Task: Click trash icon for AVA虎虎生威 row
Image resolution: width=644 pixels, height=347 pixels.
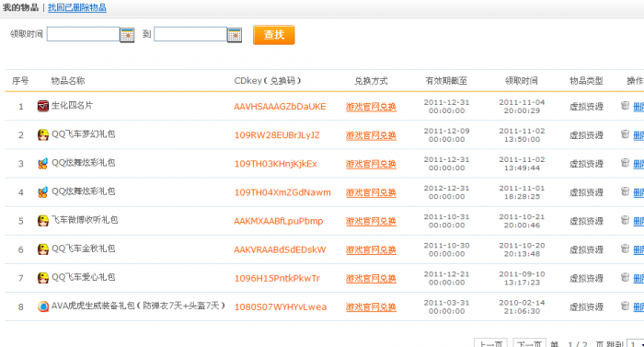Action: point(625,306)
